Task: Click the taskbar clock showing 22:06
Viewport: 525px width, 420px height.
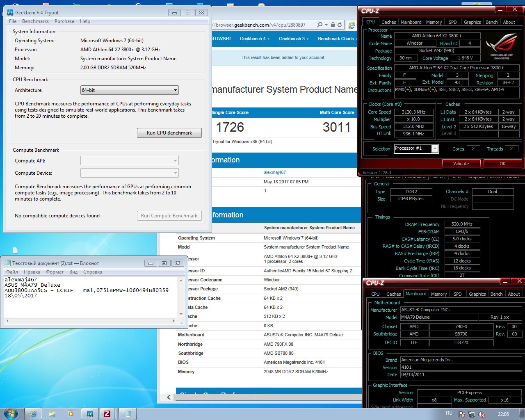Action: [x=503, y=414]
